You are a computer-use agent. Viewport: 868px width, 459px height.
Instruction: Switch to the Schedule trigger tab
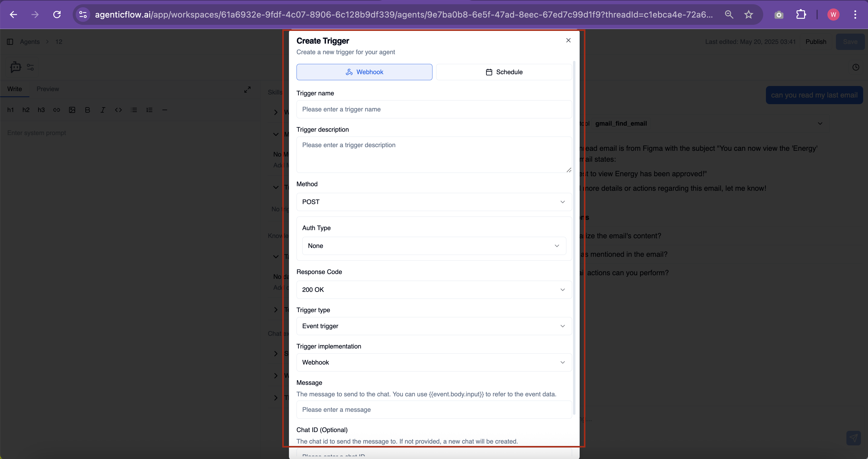[x=504, y=72]
